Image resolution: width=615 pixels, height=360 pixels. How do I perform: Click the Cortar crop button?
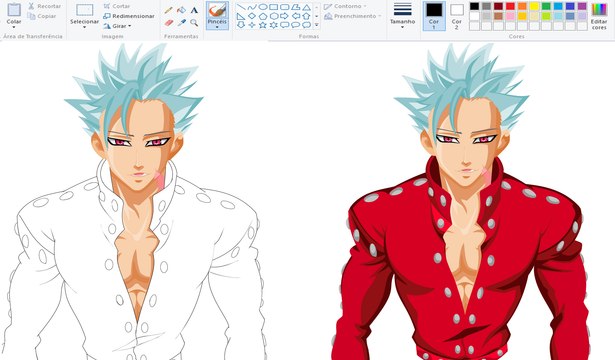(116, 6)
